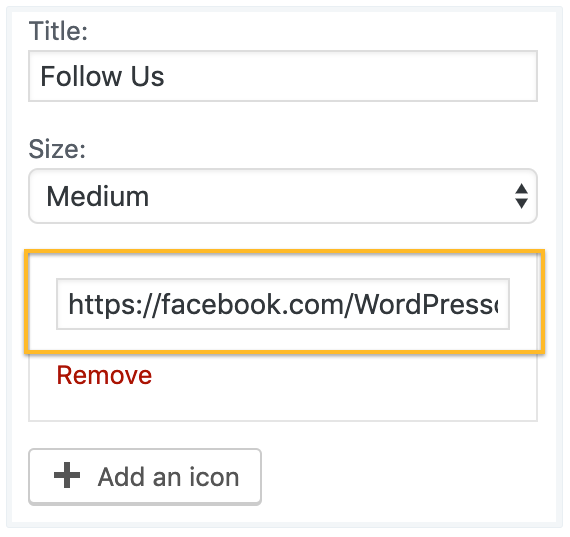Click inside the orange highlighted URL area
The image size is (570, 537).
pos(284,301)
